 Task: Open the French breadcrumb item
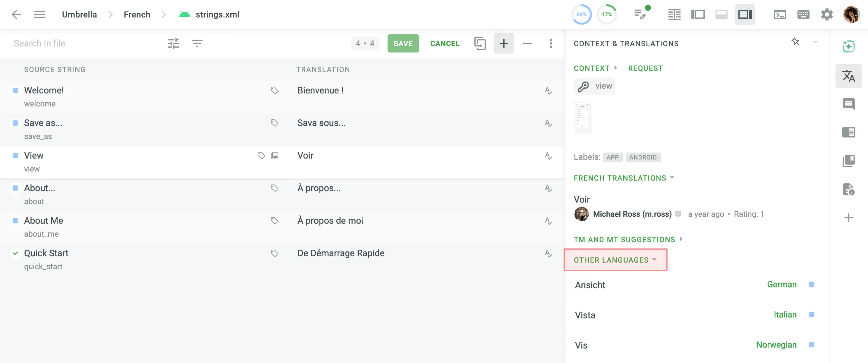click(137, 14)
